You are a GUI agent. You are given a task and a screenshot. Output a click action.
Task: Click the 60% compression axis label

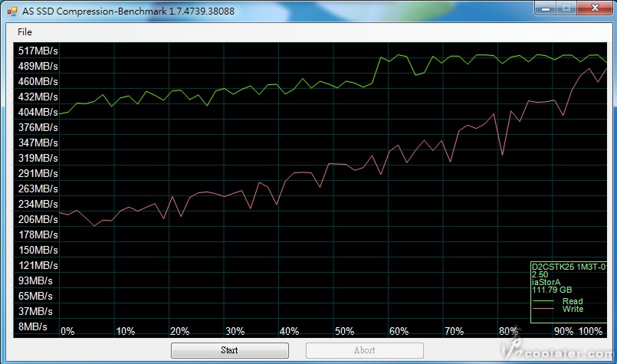click(x=399, y=331)
